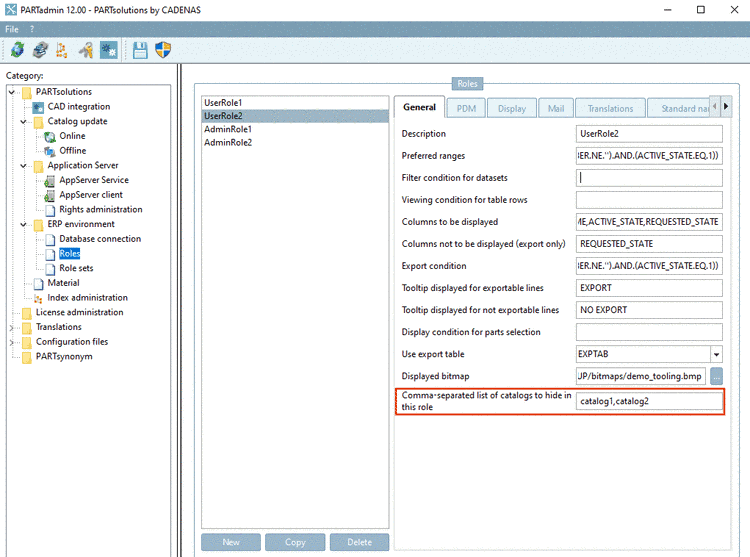This screenshot has width=750, height=557.
Task: Collapse the Catalog update folder
Action: 23,121
